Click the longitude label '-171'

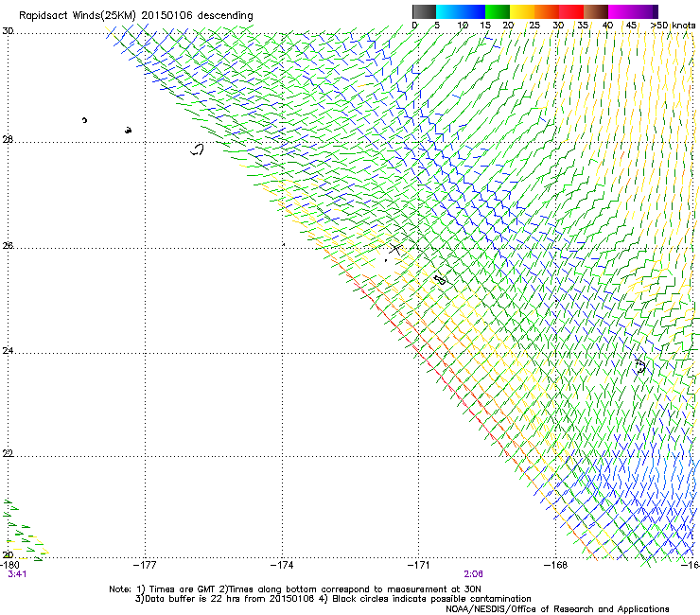point(418,565)
